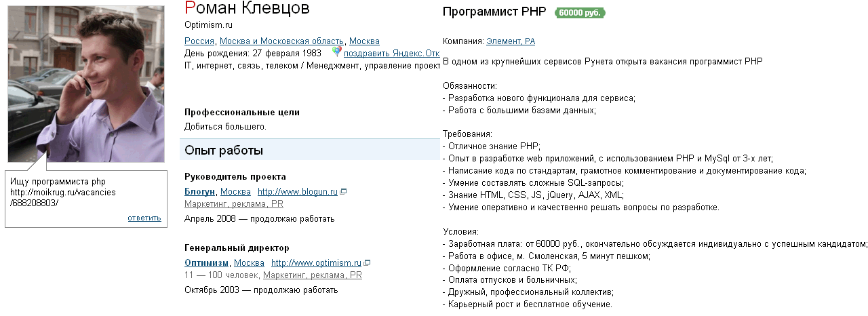This screenshot has width=868, height=316.
Task: Click external link icon after optimism.ru
Action: (367, 263)
